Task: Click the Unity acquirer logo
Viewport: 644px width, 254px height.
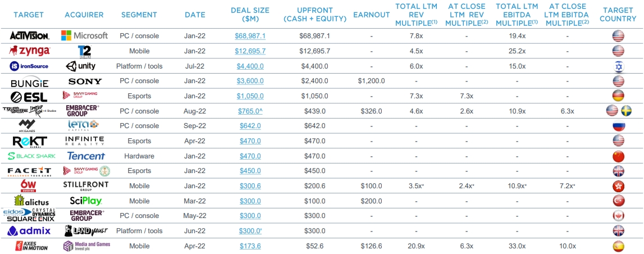Action: pyautogui.click(x=81, y=66)
